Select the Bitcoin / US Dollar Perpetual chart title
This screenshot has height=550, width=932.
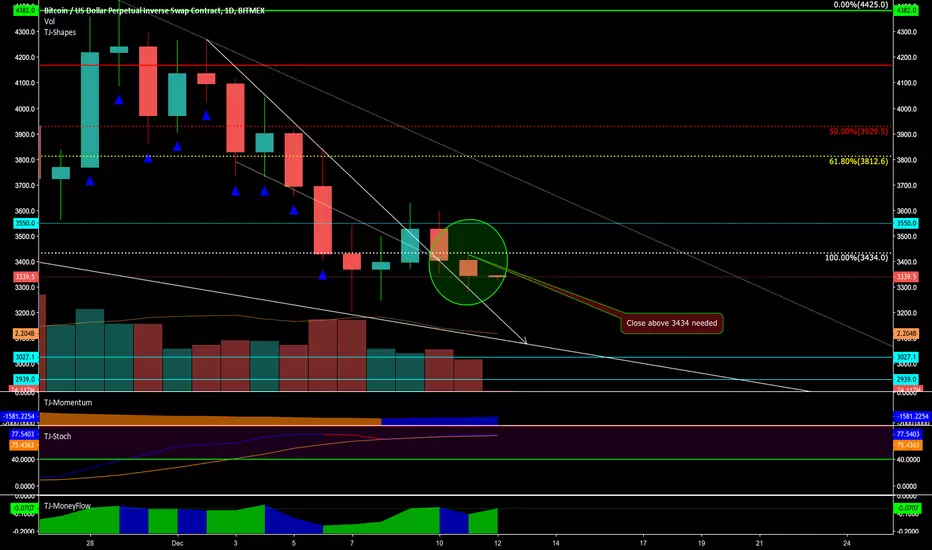[154, 11]
